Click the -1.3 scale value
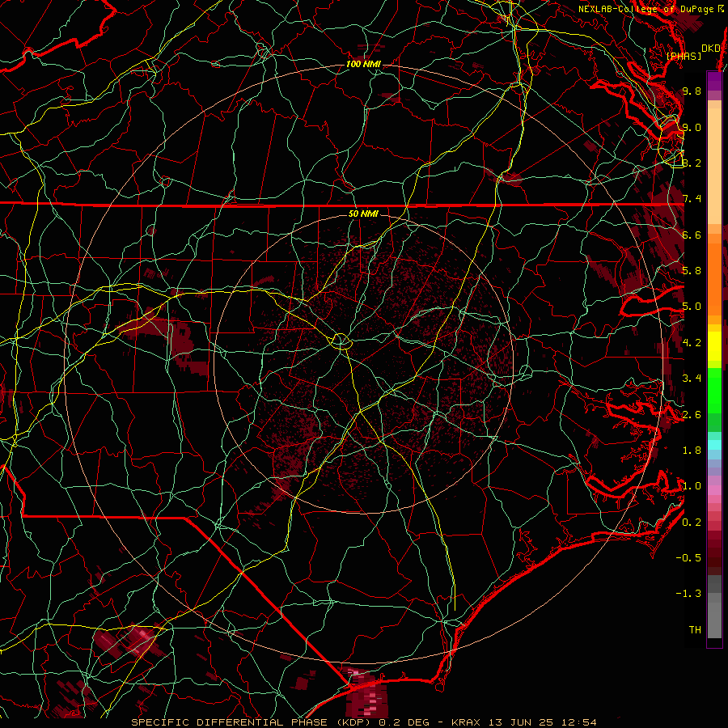 [688, 594]
